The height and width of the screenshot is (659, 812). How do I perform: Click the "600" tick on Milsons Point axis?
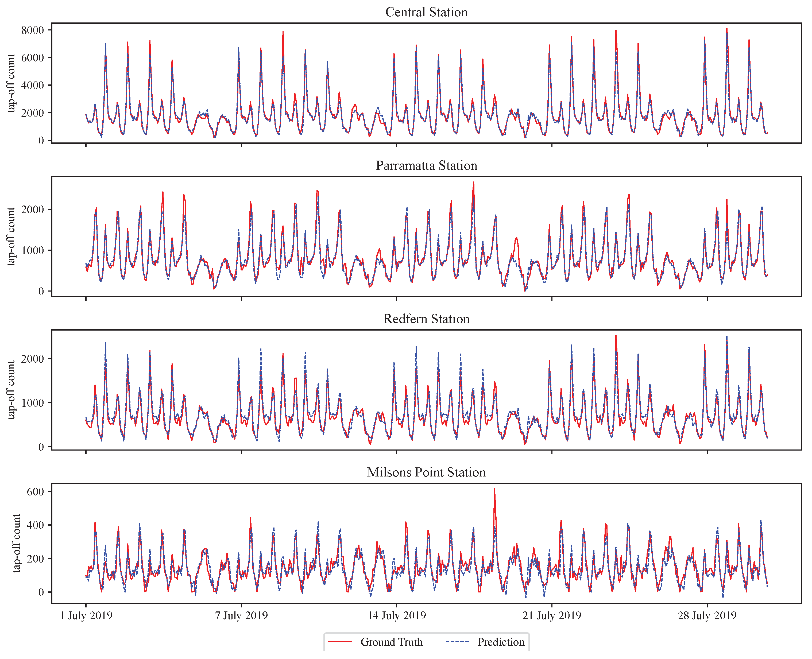[35, 492]
